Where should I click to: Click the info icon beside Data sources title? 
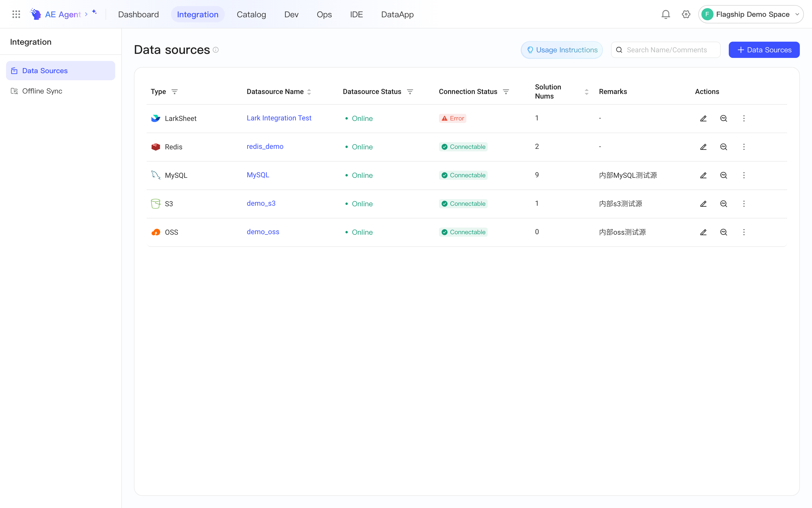click(x=216, y=50)
